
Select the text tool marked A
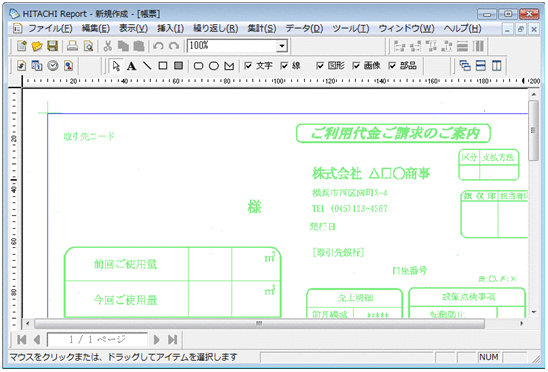(131, 66)
